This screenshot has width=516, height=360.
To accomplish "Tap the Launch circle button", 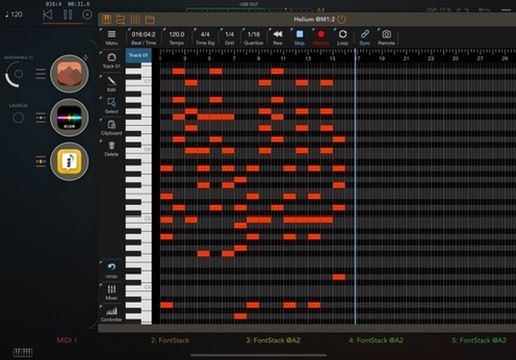I will coord(18,118).
